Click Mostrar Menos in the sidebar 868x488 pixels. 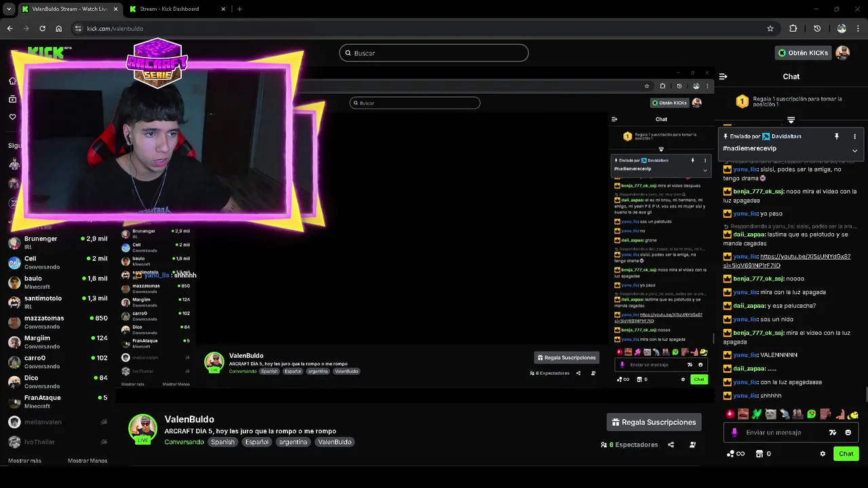pyautogui.click(x=87, y=461)
